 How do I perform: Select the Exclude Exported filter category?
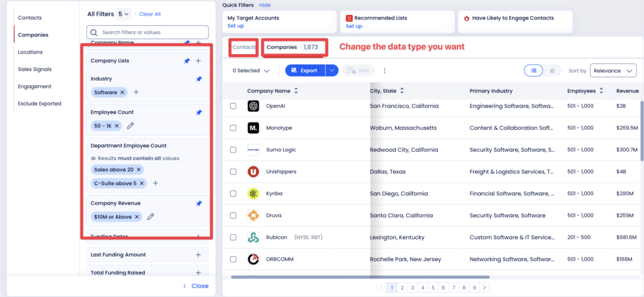tap(40, 104)
